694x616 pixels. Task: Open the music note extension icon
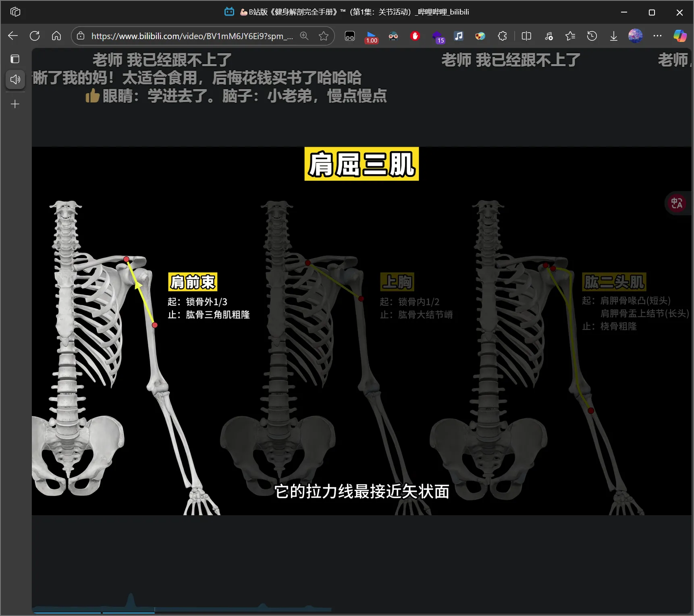459,36
